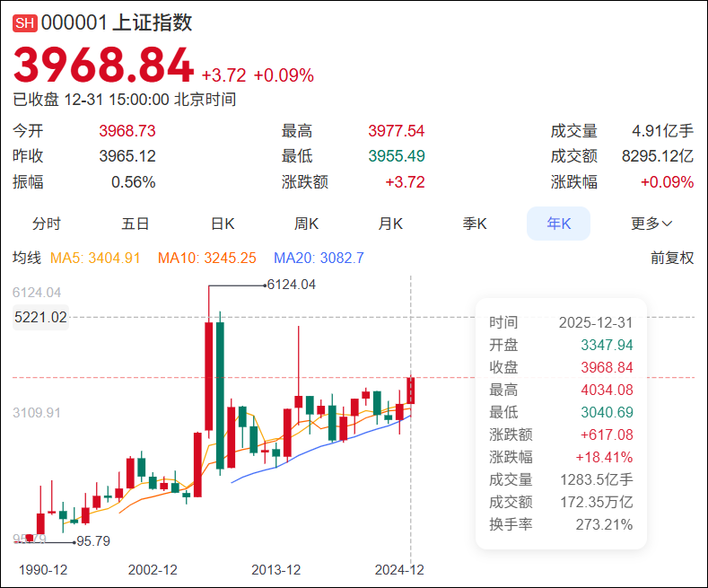Click the 5221.02 crosshair price label
Screen dimensions: 708x588
click(x=40, y=317)
